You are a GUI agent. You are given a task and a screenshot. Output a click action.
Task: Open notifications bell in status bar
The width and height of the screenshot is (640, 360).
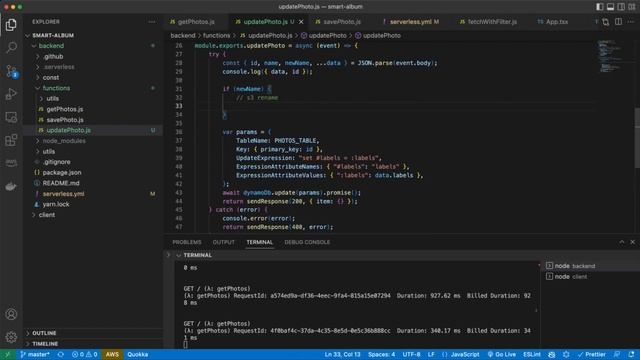(631, 354)
